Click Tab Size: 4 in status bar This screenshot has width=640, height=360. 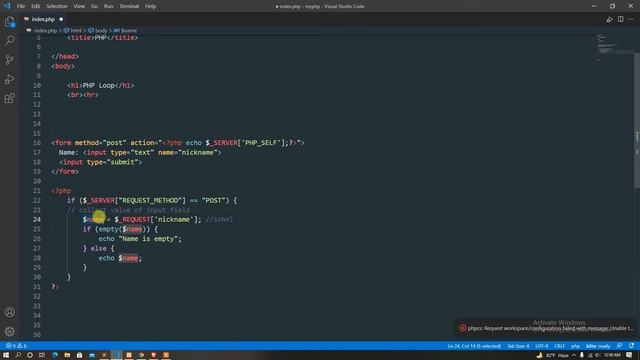point(518,346)
